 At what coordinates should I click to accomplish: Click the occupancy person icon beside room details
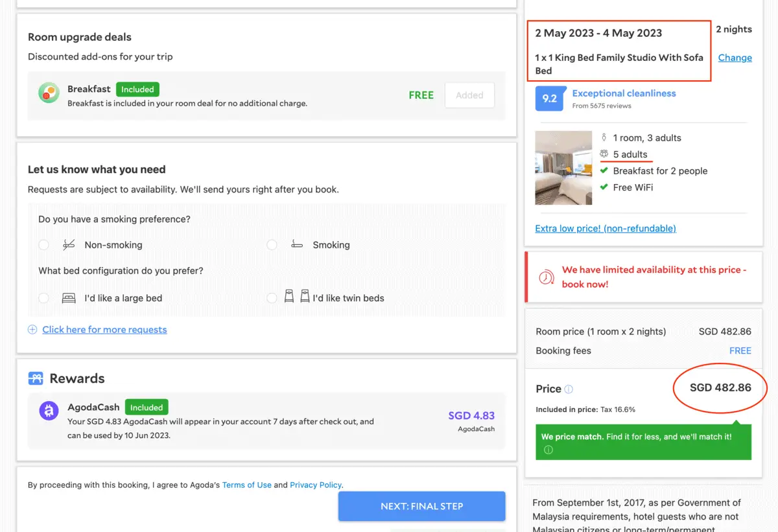603,137
